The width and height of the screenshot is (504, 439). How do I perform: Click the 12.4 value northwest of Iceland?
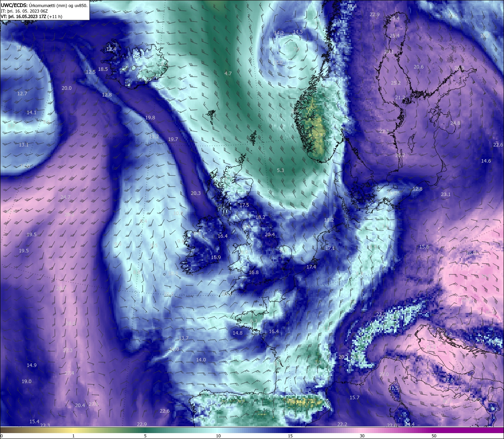tap(111, 49)
